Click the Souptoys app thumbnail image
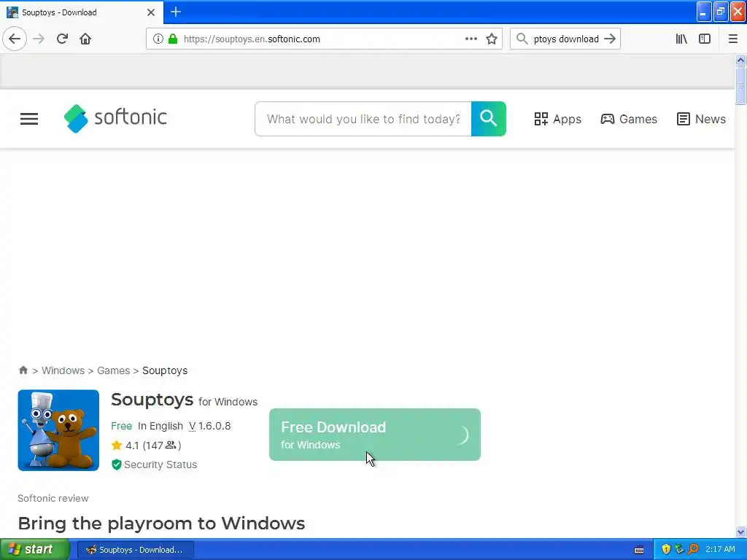 [58, 430]
